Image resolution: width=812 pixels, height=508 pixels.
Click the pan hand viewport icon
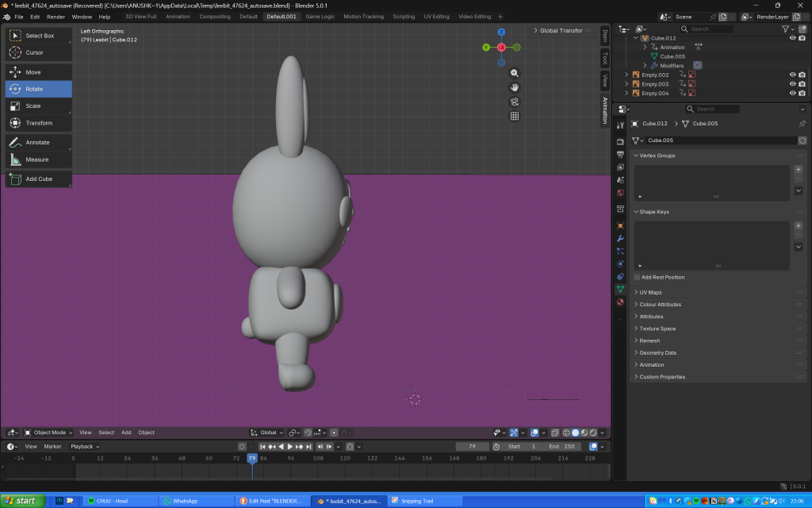pos(515,87)
